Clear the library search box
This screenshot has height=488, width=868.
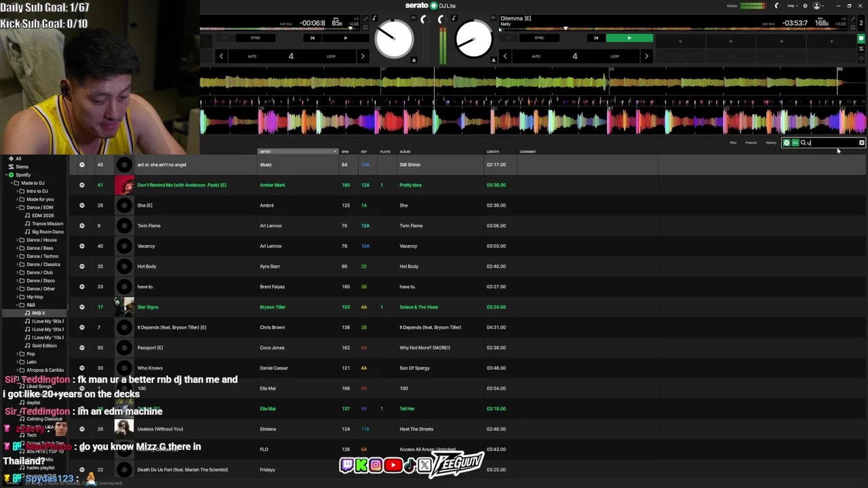click(x=862, y=142)
